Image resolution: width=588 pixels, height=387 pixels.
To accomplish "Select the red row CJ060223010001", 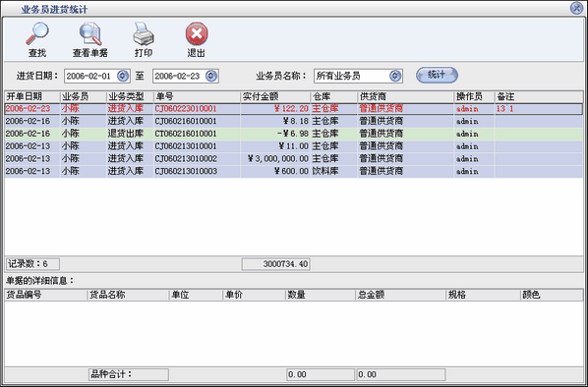I will click(294, 109).
